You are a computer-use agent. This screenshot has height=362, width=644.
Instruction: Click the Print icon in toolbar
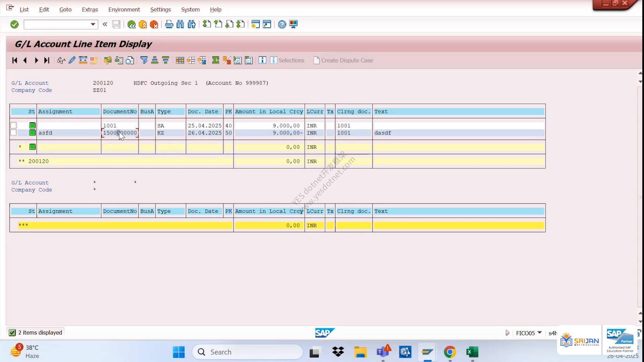pos(169,24)
